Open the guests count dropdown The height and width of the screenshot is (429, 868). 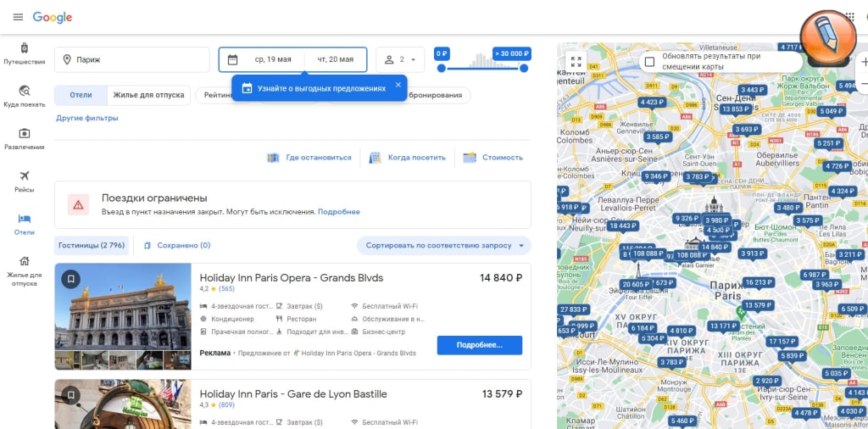tap(400, 59)
